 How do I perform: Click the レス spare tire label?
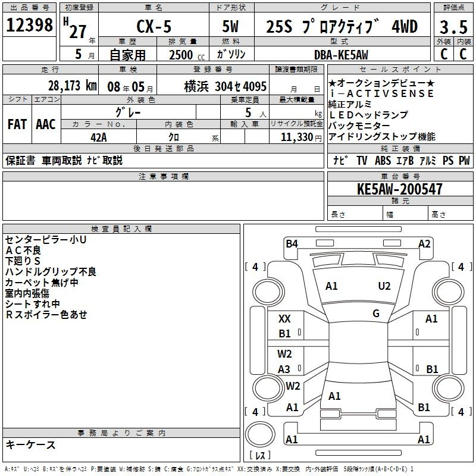coord(260,455)
